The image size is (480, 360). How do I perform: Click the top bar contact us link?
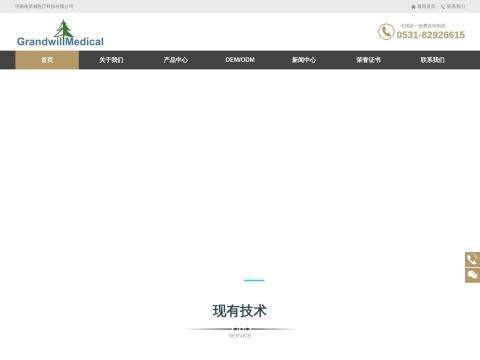(x=453, y=6)
